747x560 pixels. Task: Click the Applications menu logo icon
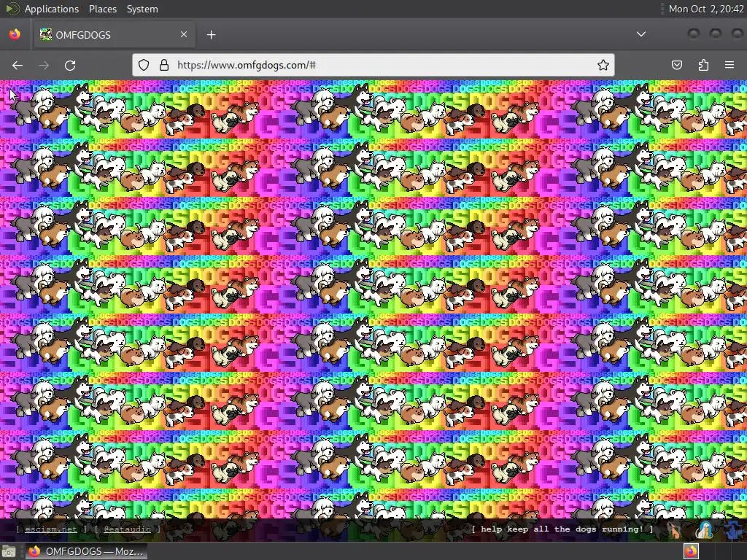[x=12, y=9]
